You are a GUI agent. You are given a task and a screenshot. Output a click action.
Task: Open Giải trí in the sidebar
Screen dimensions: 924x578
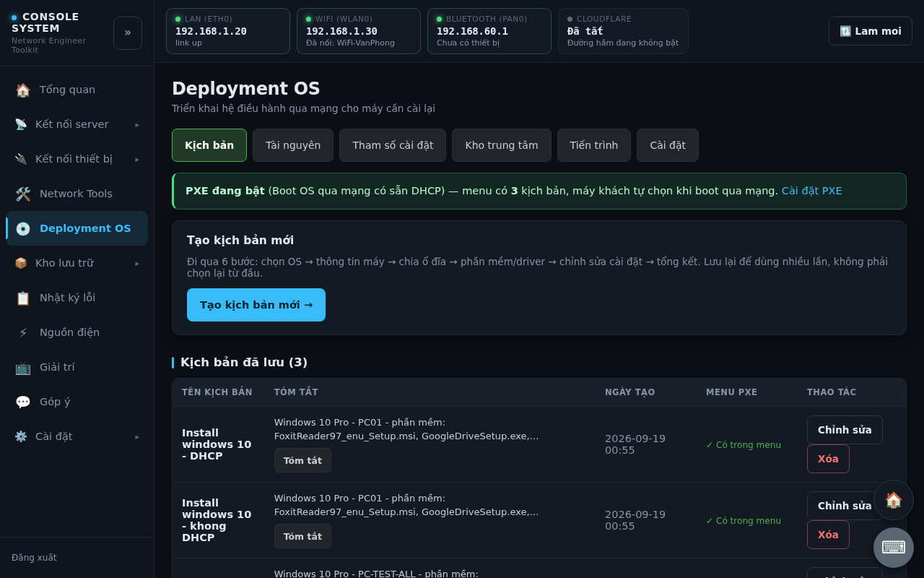(77, 367)
